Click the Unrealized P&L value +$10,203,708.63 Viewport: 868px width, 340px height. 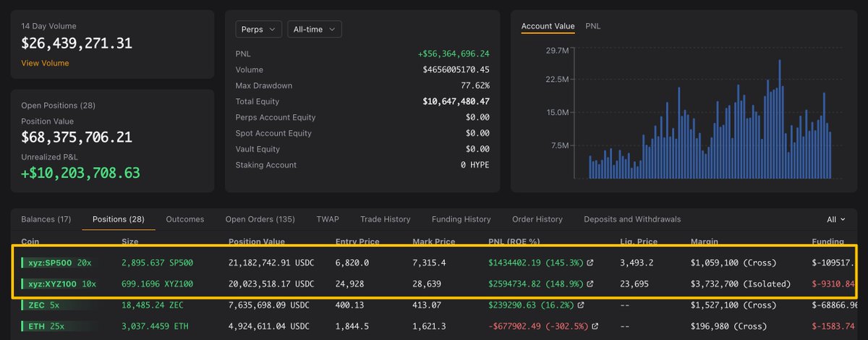pyautogui.click(x=80, y=174)
